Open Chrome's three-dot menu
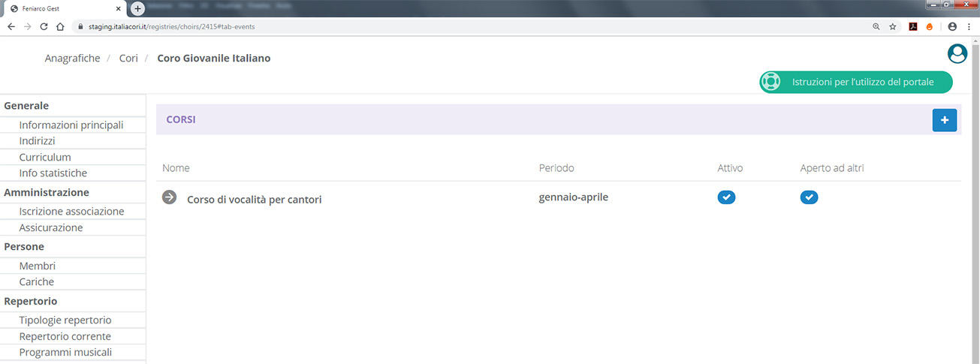 click(x=969, y=26)
